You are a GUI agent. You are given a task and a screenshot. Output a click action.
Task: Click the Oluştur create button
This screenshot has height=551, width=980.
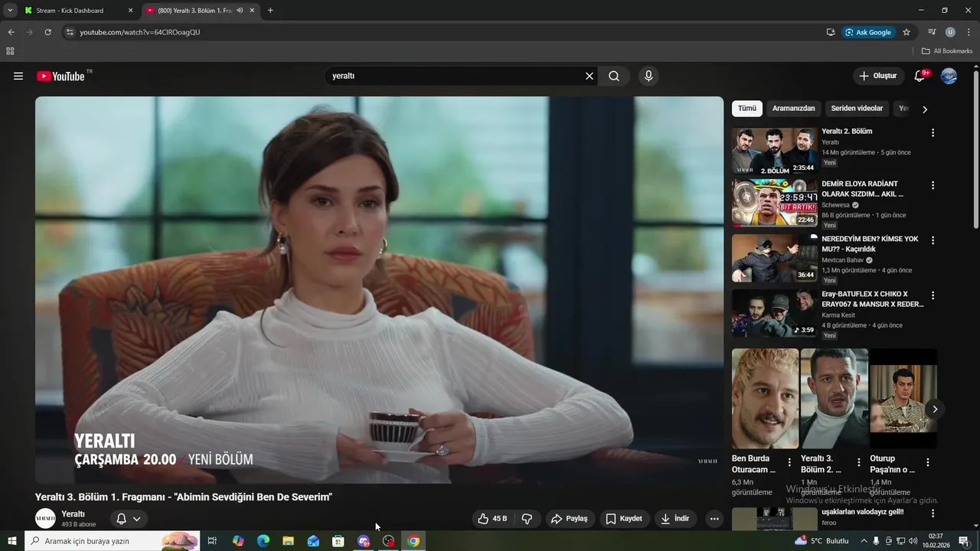pos(877,76)
